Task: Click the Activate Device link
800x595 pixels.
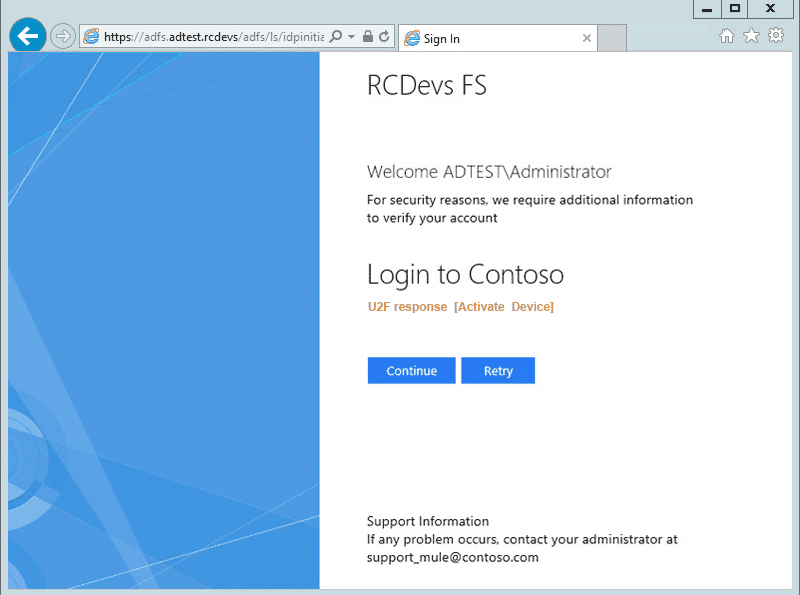Action: 504,307
